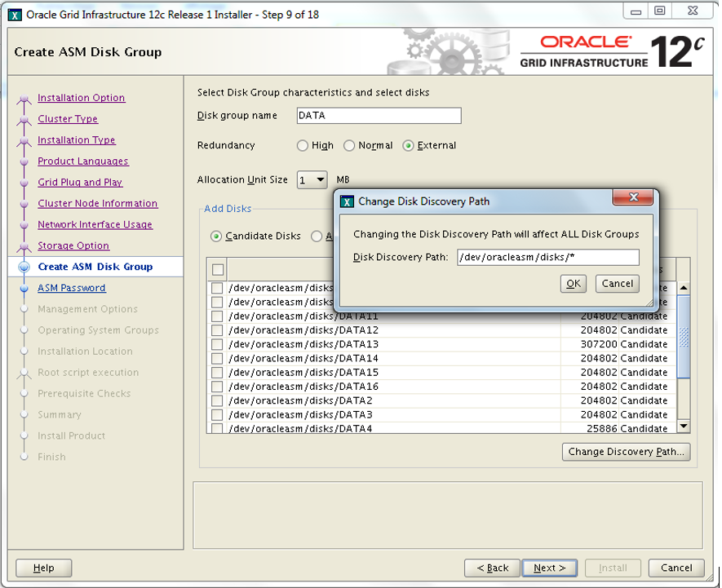This screenshot has width=722, height=588.
Task: Go to Network Interface Usage step
Action: coord(95,225)
